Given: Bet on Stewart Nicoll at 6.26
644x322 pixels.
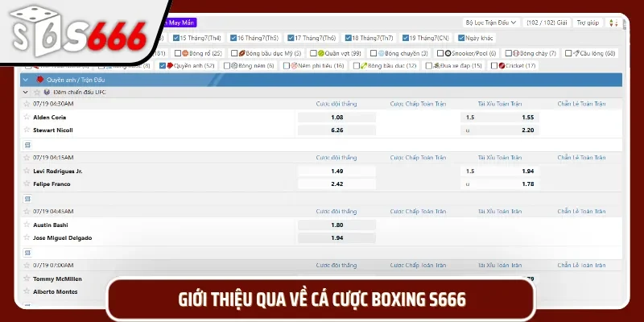Looking at the screenshot, I should 336,130.
